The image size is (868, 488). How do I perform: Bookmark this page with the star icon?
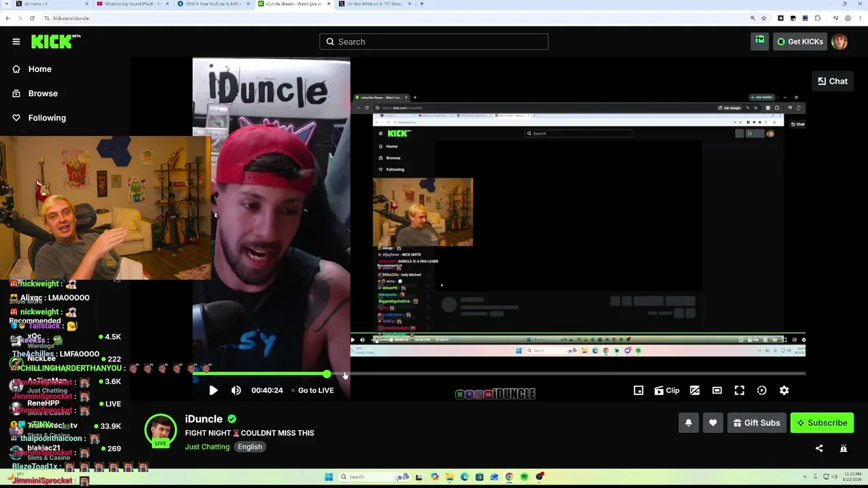click(764, 18)
